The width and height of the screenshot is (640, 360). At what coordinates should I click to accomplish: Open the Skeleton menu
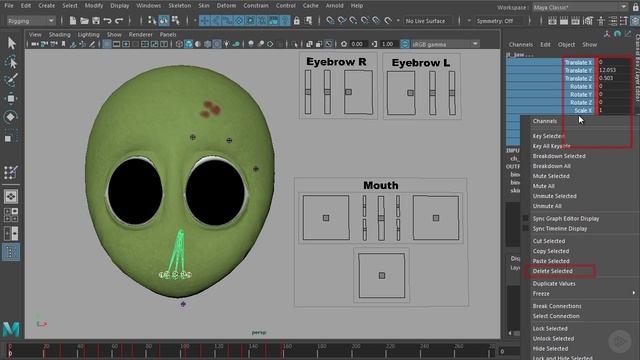pyautogui.click(x=180, y=6)
